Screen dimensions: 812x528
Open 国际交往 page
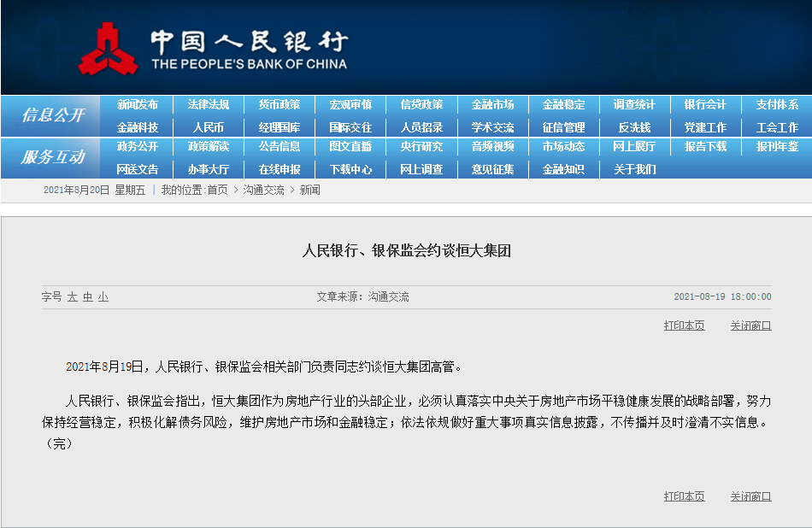click(350, 127)
